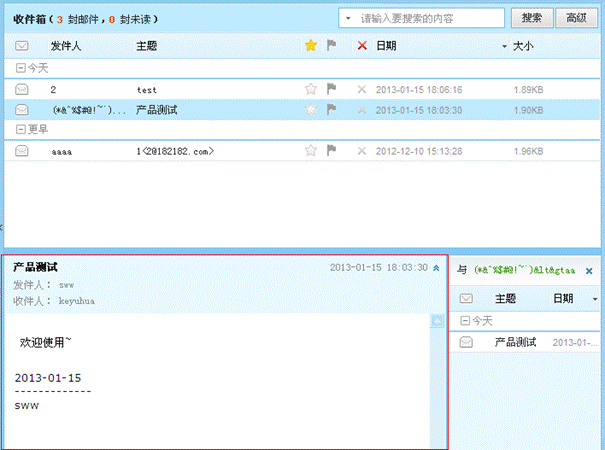Viewport: 605px width, 450px height.
Task: Click the search input field
Action: [x=430, y=18]
